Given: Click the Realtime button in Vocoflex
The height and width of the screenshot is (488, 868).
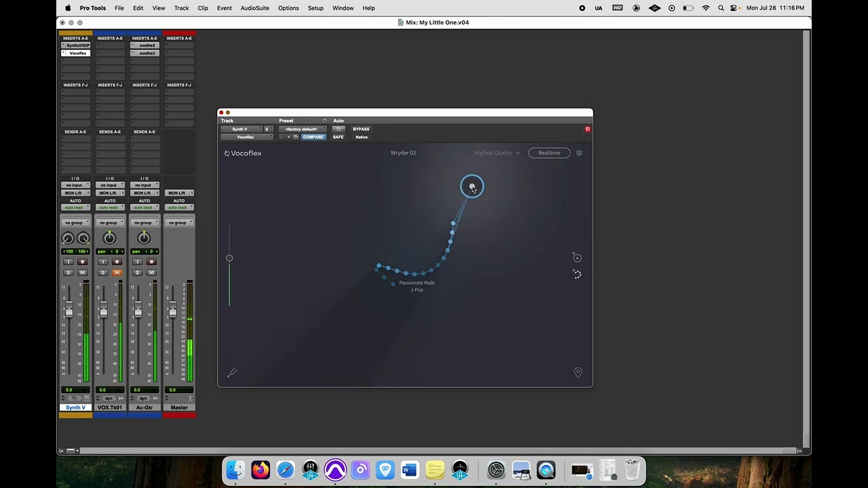Looking at the screenshot, I should pos(549,153).
